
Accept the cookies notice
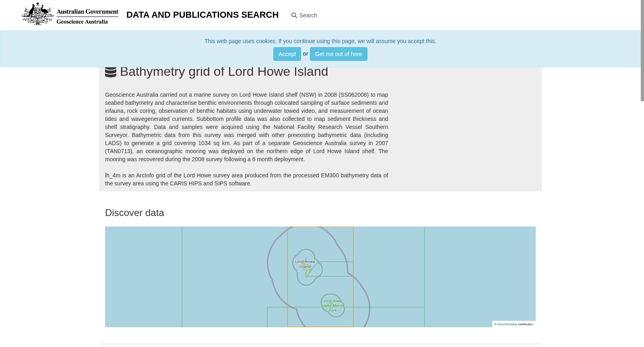point(287,54)
